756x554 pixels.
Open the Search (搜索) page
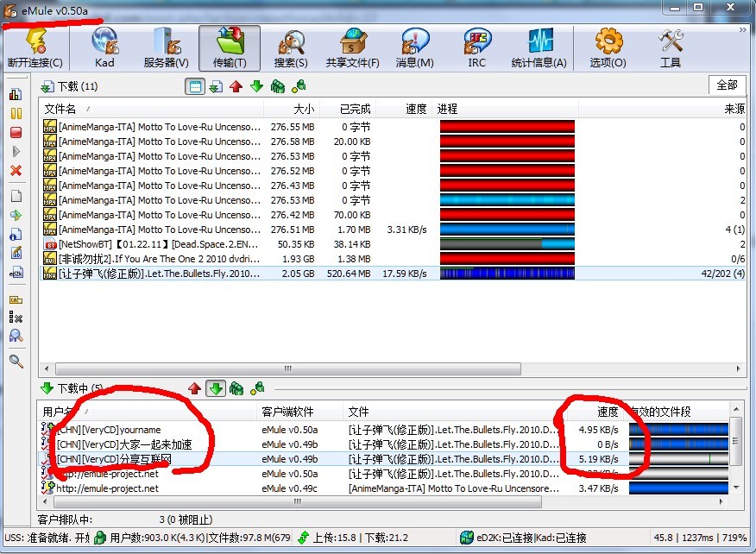[x=291, y=47]
